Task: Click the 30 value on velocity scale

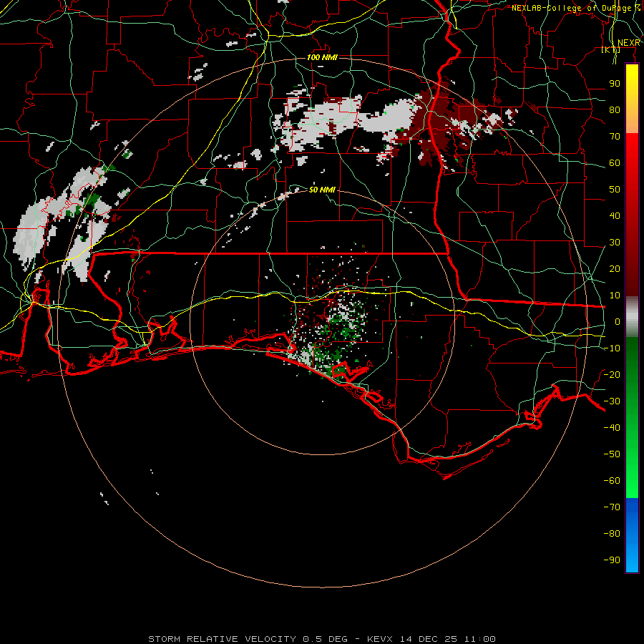Action: [615, 243]
